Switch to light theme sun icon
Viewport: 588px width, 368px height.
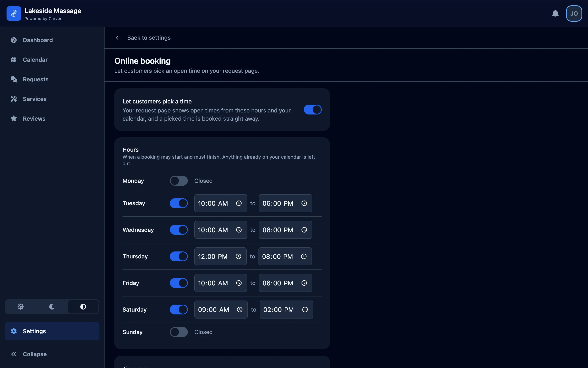[x=21, y=307]
